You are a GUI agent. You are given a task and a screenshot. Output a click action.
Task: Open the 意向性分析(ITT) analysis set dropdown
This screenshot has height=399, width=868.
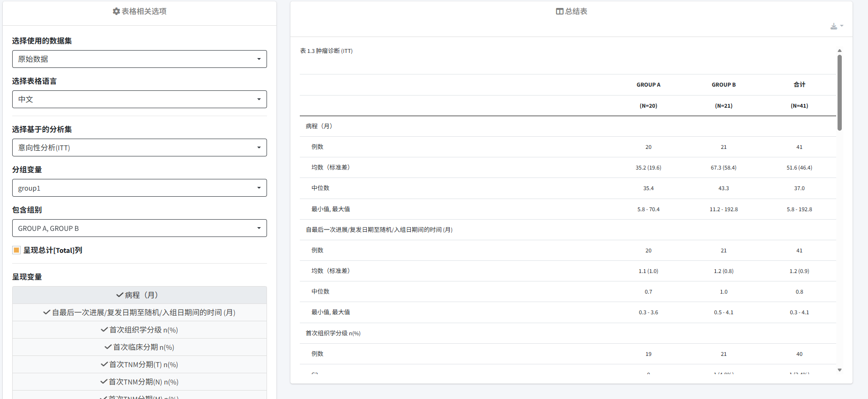pos(139,148)
